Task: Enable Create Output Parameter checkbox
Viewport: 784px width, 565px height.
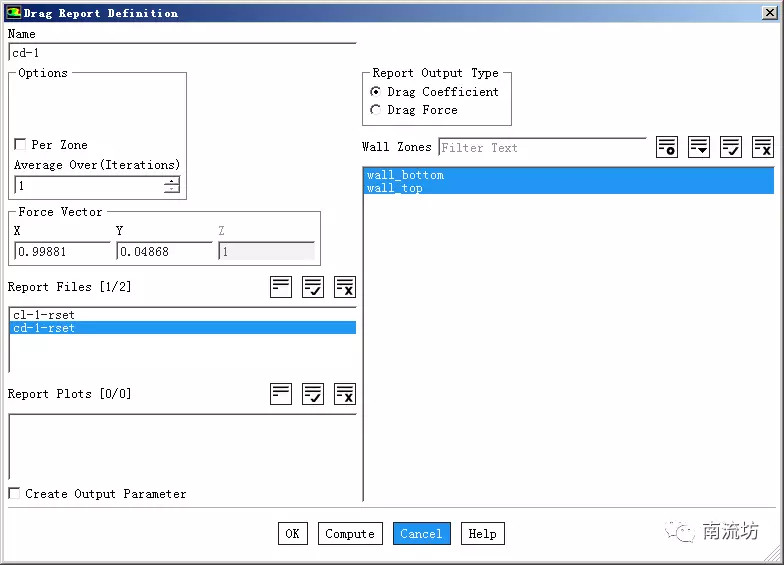Action: (14, 494)
